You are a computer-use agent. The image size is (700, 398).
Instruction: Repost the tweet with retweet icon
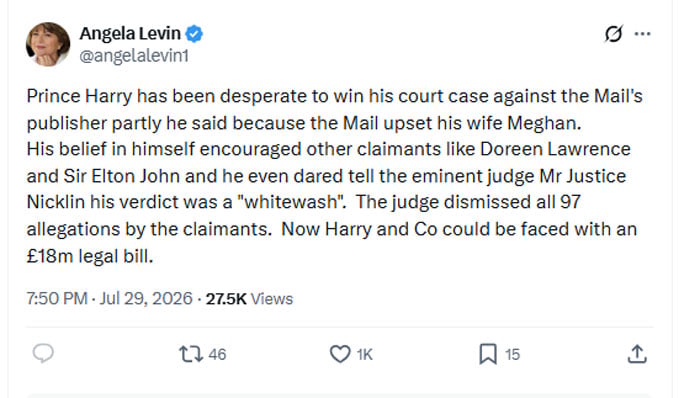tap(191, 354)
